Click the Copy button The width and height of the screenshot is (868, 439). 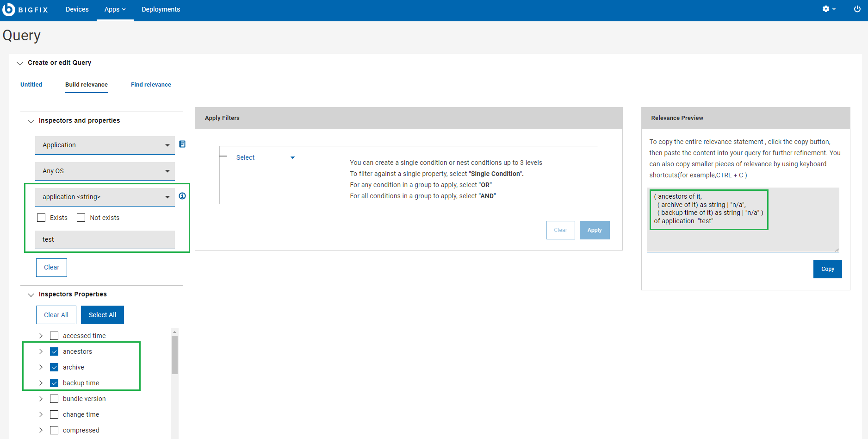point(827,269)
